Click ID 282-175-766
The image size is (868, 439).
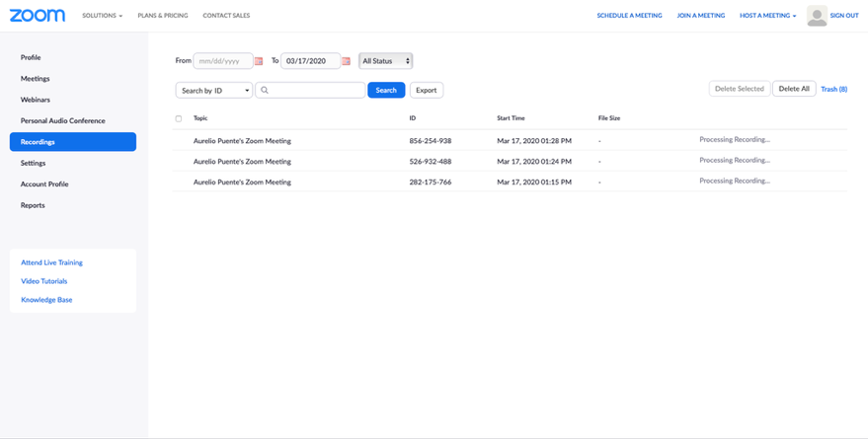tap(431, 182)
